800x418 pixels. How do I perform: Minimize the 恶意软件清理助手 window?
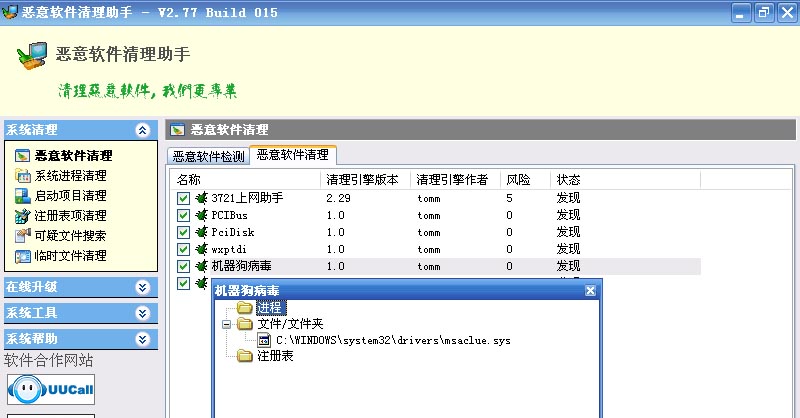coord(740,12)
